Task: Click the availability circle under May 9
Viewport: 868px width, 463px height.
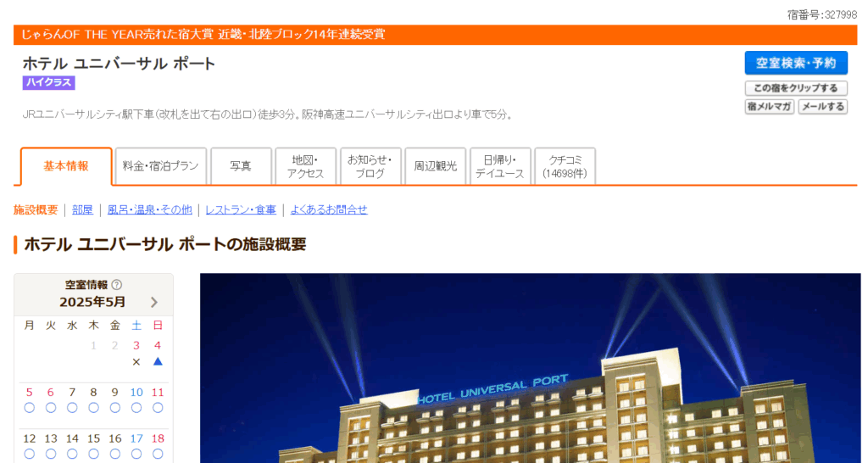Action: click(115, 408)
